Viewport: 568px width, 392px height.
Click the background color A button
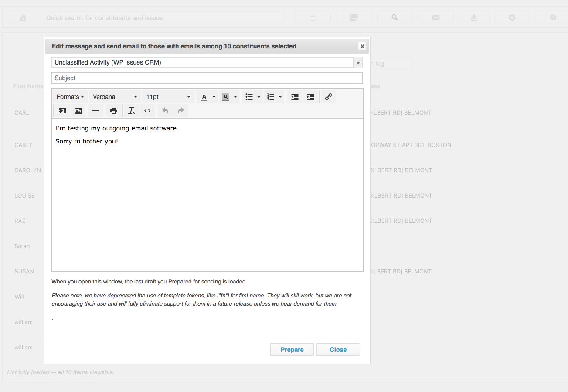click(x=225, y=97)
